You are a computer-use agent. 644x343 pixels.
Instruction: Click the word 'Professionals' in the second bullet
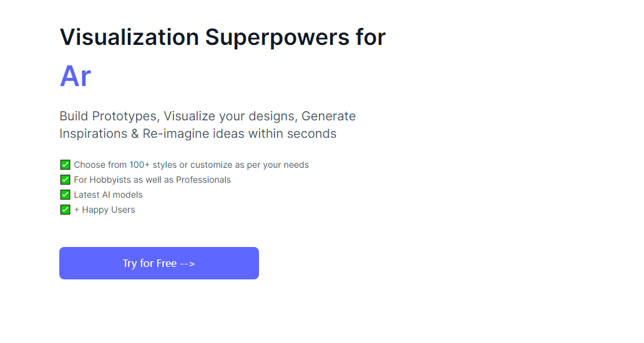pyautogui.click(x=203, y=180)
